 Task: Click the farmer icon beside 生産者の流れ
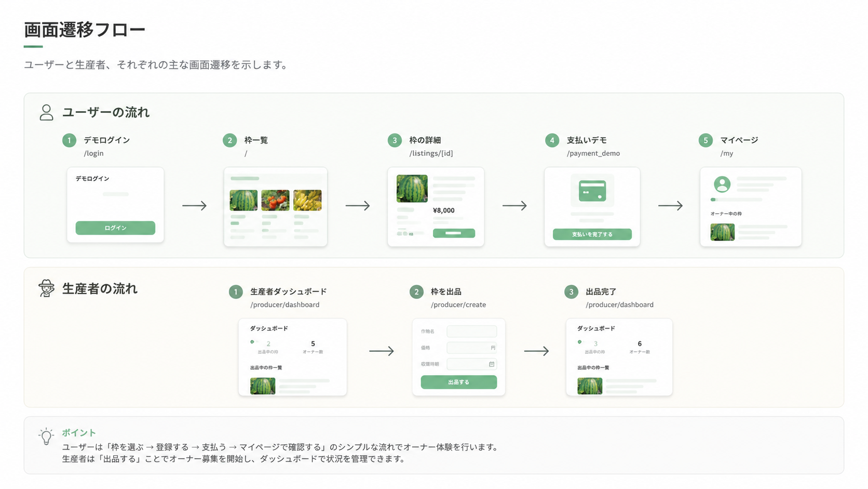tap(46, 288)
